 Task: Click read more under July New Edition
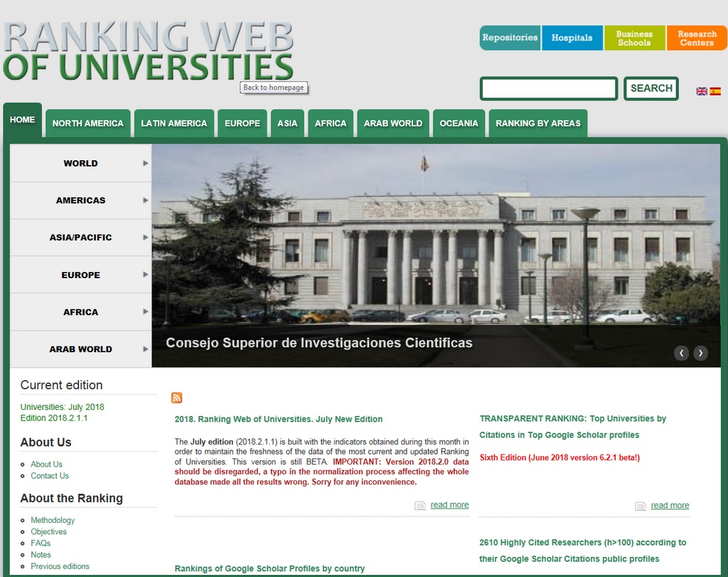pyautogui.click(x=449, y=505)
